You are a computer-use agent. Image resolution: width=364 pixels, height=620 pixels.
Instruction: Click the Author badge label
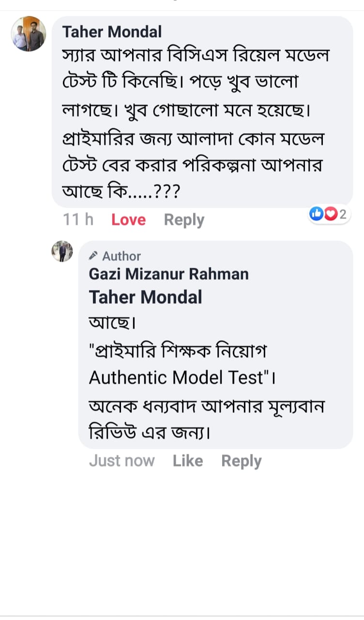[121, 256]
